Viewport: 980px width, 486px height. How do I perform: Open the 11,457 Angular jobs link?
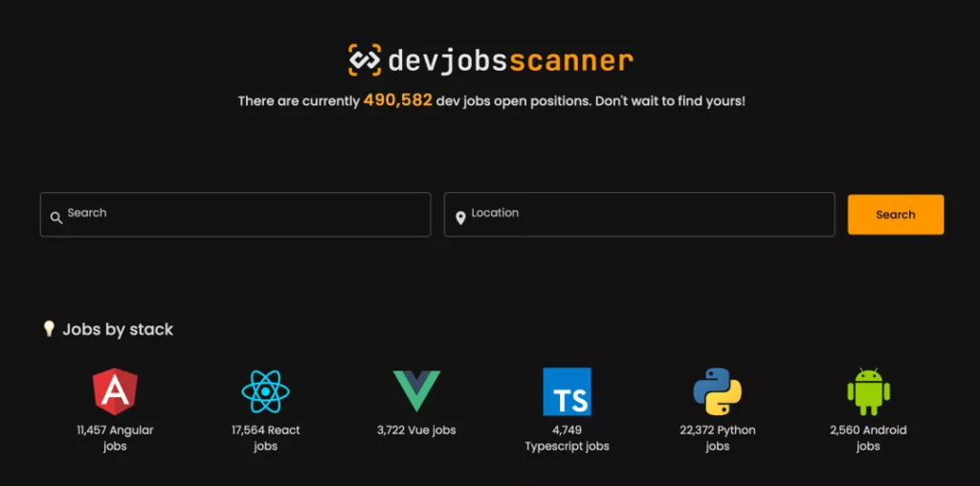click(115, 438)
